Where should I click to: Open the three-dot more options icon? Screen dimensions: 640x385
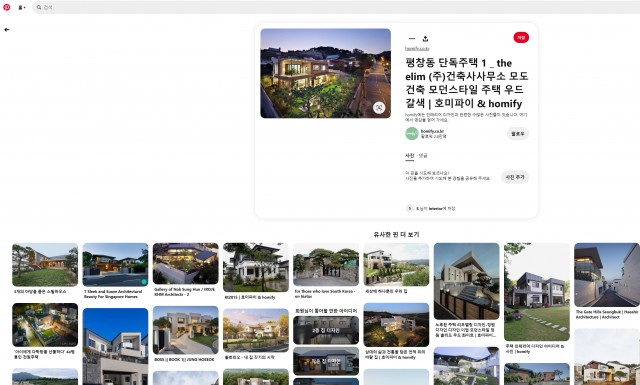point(412,39)
